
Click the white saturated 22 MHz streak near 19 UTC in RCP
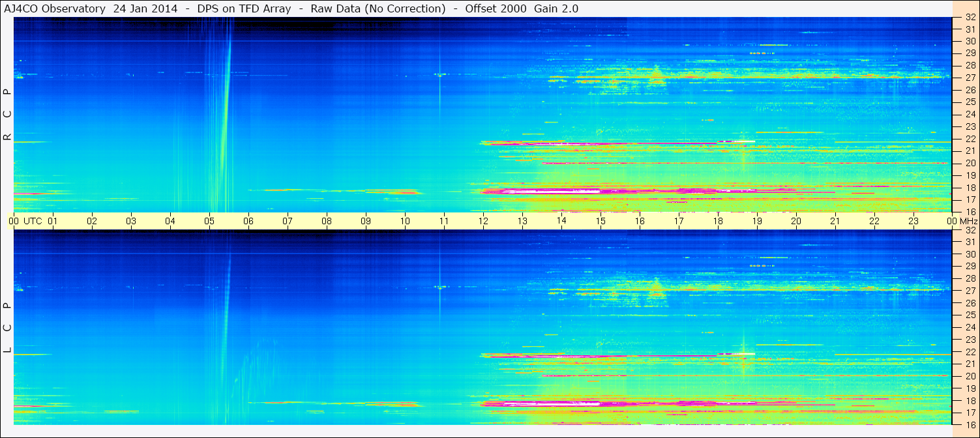(x=736, y=141)
